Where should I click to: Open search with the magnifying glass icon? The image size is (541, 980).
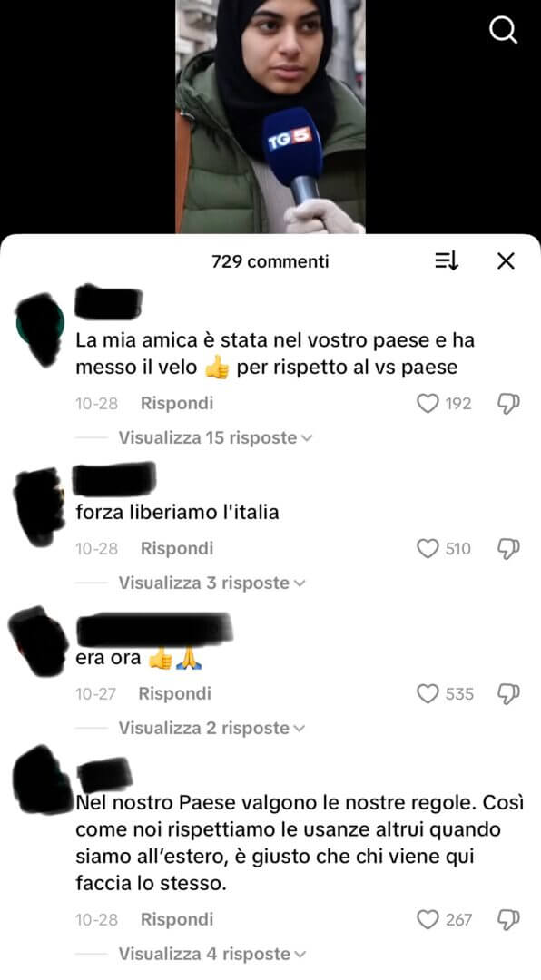(x=504, y=29)
